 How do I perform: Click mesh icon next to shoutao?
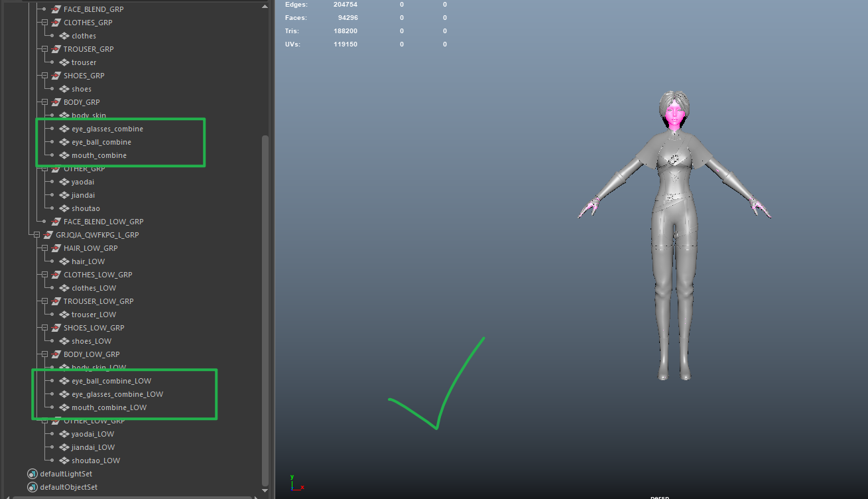[x=64, y=208]
